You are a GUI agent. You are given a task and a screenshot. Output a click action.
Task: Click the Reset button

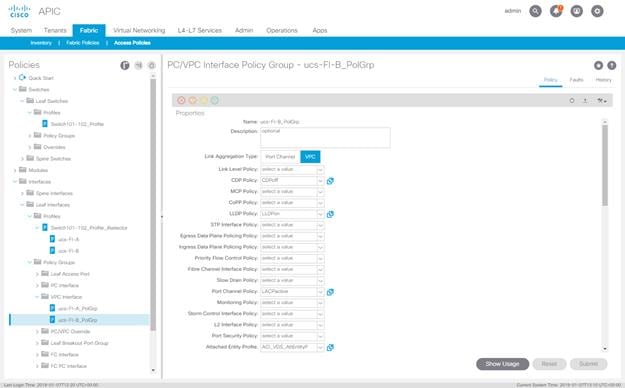549,364
